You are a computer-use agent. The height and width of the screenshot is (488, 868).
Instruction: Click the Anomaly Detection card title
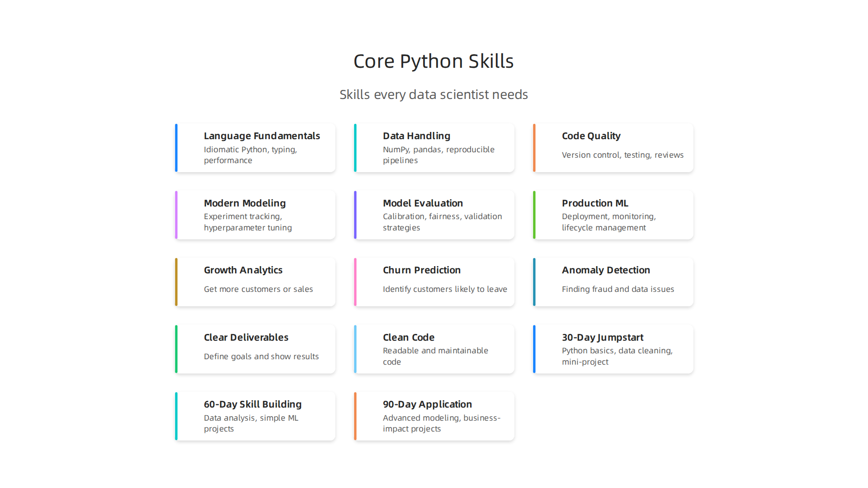click(606, 270)
